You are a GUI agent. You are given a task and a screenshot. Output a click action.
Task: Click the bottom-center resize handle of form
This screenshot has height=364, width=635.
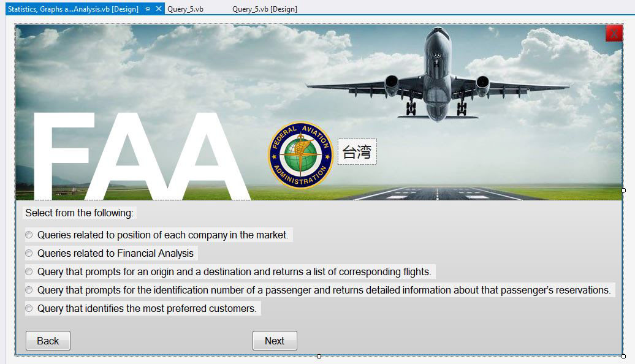(x=319, y=356)
